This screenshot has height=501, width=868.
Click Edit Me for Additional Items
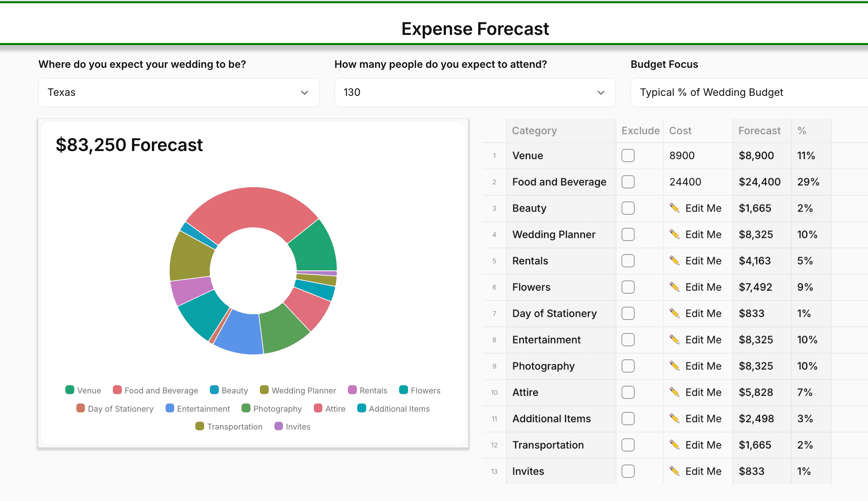click(x=703, y=419)
